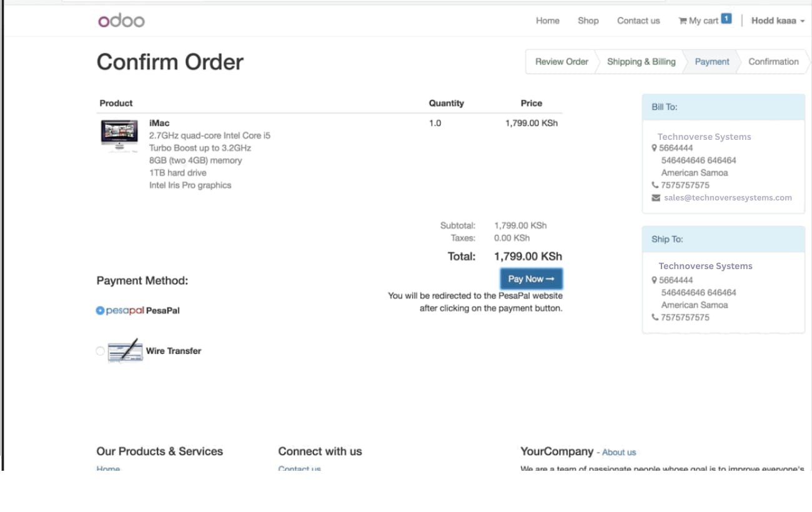Click the Pay Now button
Viewport: 812px width, 512px height.
(x=532, y=279)
